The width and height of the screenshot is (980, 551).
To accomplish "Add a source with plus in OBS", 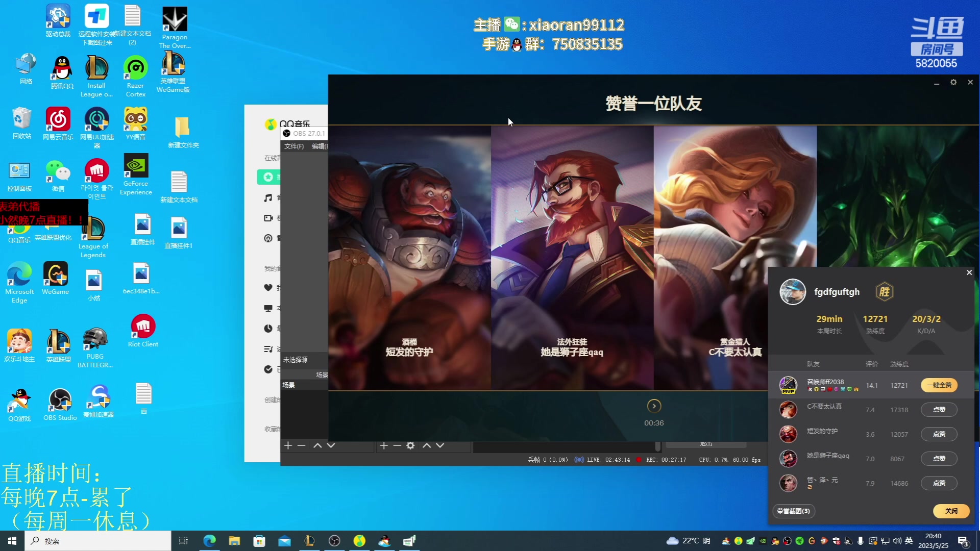I will (x=384, y=445).
